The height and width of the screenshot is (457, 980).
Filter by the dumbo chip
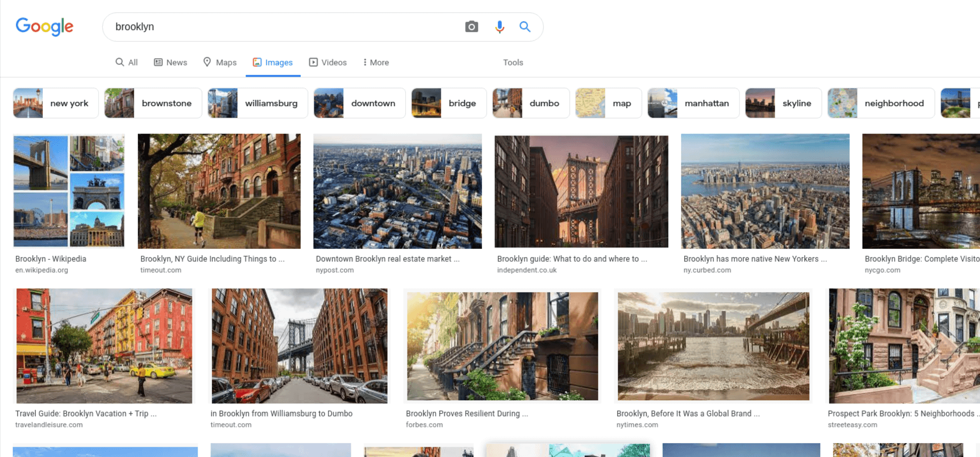tap(531, 103)
